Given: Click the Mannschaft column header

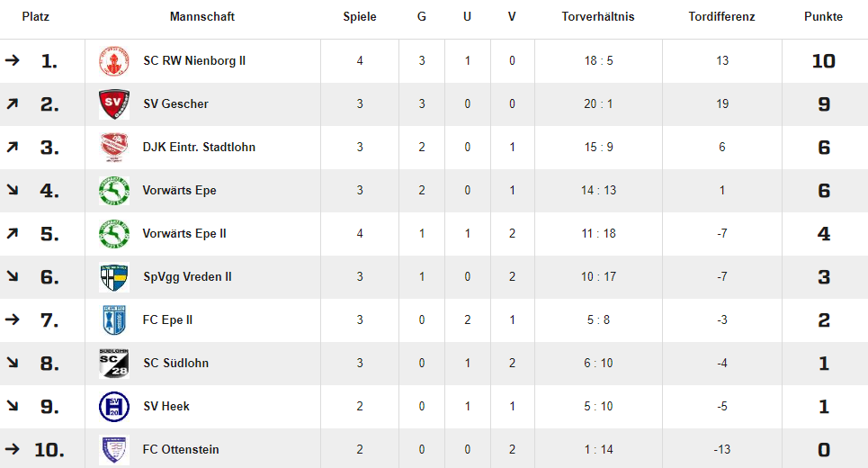Looking at the screenshot, I should 202,16.
